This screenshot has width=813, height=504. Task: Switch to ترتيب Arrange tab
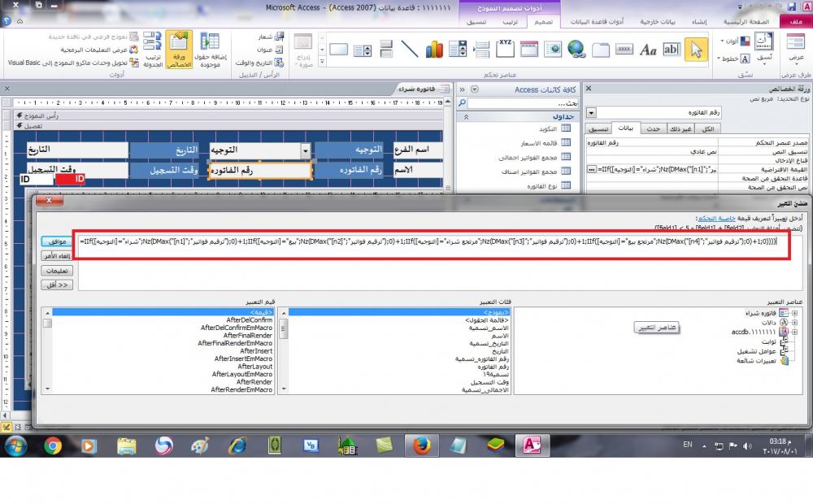click(511, 22)
